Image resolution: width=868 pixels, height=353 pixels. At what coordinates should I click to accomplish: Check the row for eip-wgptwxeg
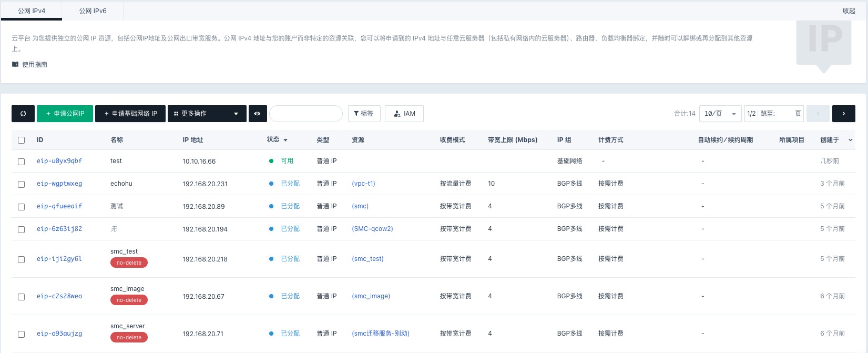[22, 184]
